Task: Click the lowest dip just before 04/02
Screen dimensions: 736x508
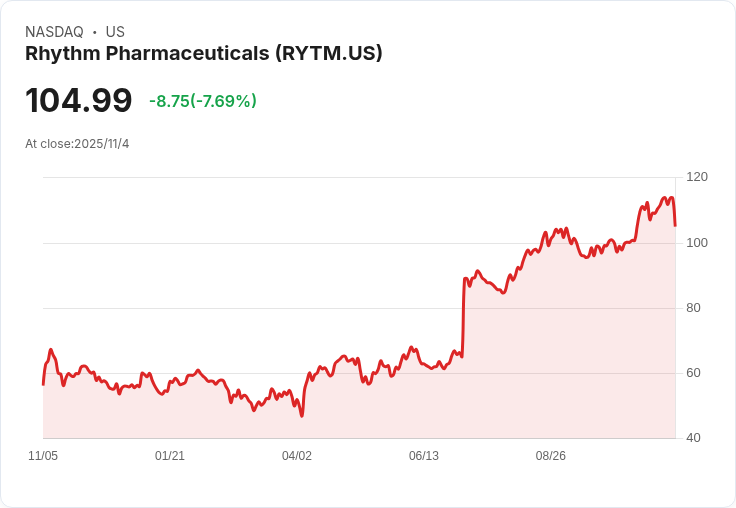Action: point(301,415)
